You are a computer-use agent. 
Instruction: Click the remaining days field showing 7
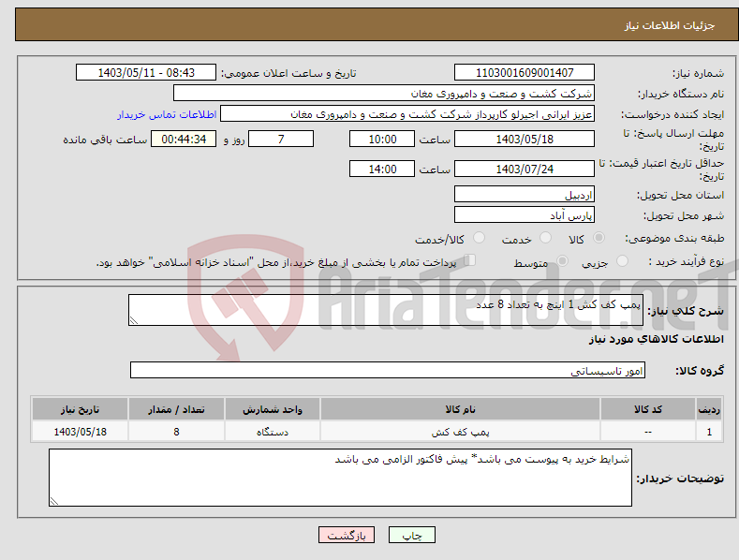pyautogui.click(x=281, y=139)
